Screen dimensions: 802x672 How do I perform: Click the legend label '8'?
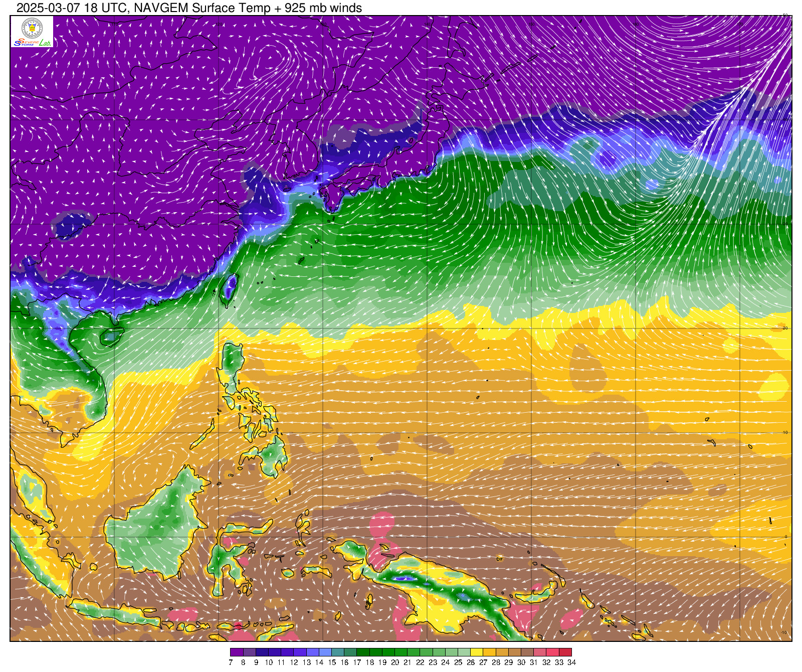[x=243, y=662]
